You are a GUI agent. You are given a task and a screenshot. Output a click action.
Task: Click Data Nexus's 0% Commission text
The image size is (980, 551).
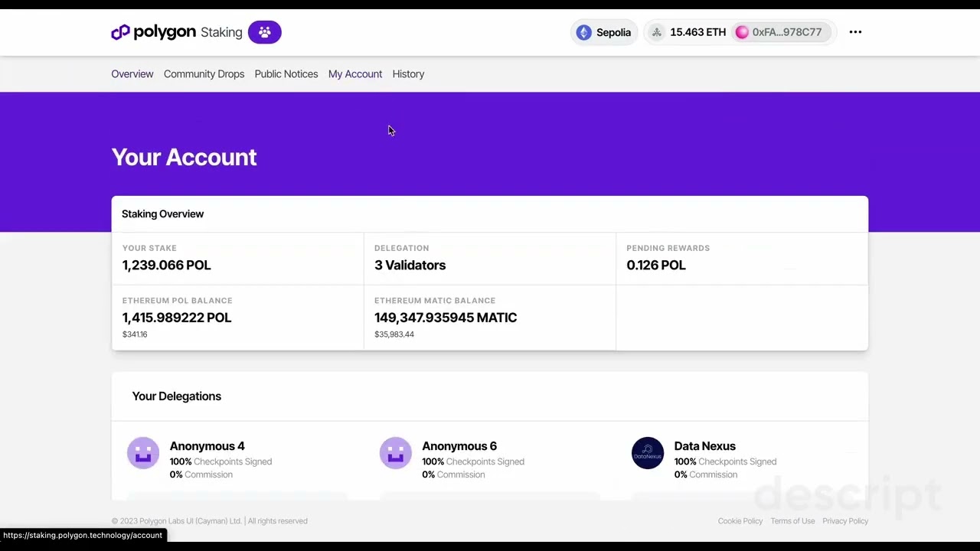point(705,474)
